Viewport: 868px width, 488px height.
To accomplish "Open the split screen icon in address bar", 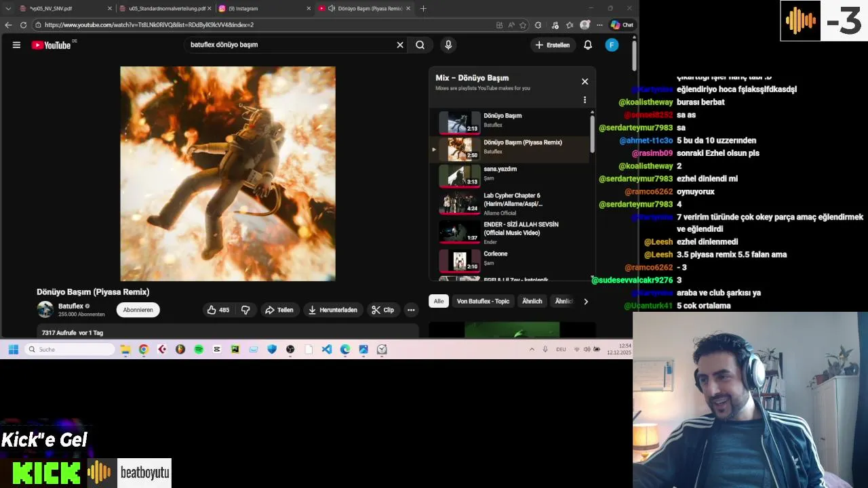I will click(x=500, y=25).
